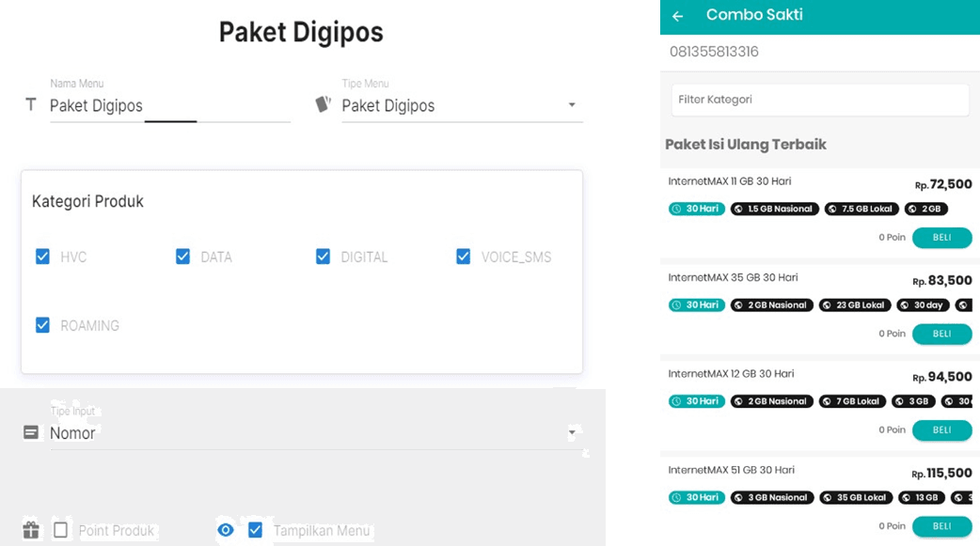This screenshot has height=546, width=980.
Task: Uncheck the HVC category checkbox
Action: coord(42,257)
